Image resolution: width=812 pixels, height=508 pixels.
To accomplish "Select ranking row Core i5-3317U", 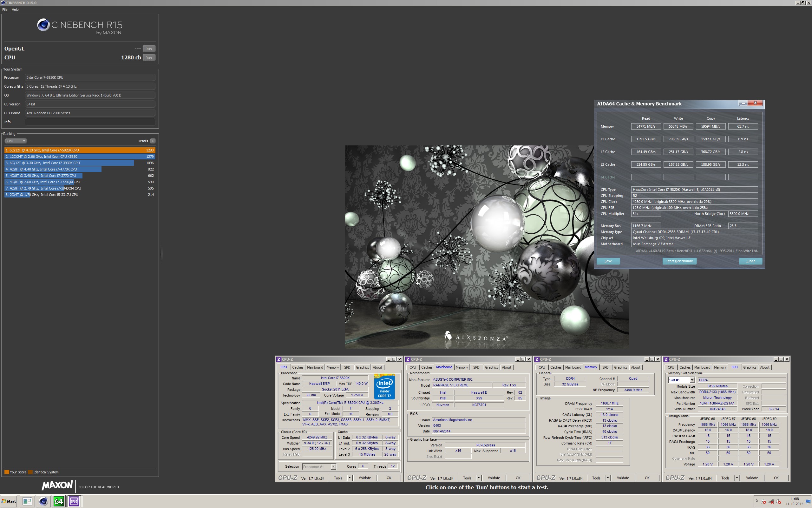I will click(80, 195).
